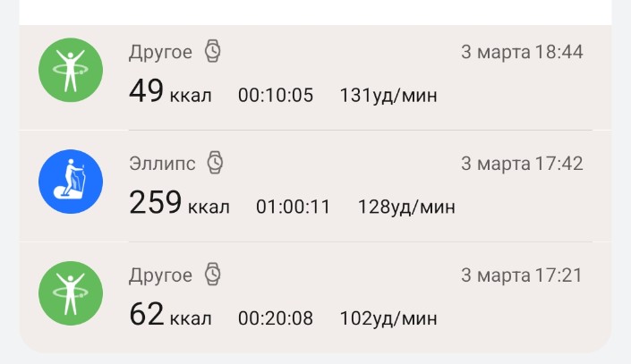The image size is (631, 364).
Task: Select the duration 00:20:08
Action: (276, 317)
